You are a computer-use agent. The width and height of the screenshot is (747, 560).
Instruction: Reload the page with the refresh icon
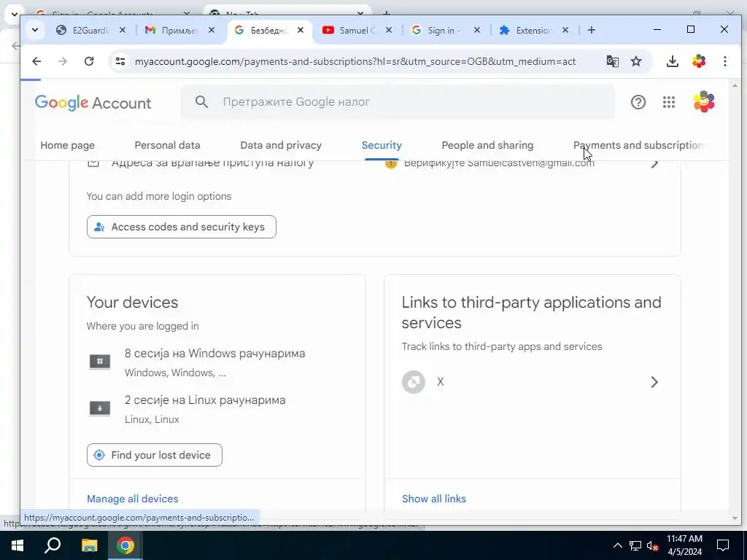pos(89,61)
